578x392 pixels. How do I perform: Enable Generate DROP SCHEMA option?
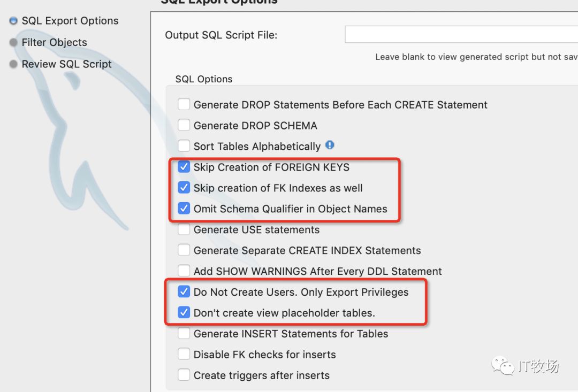(x=184, y=125)
